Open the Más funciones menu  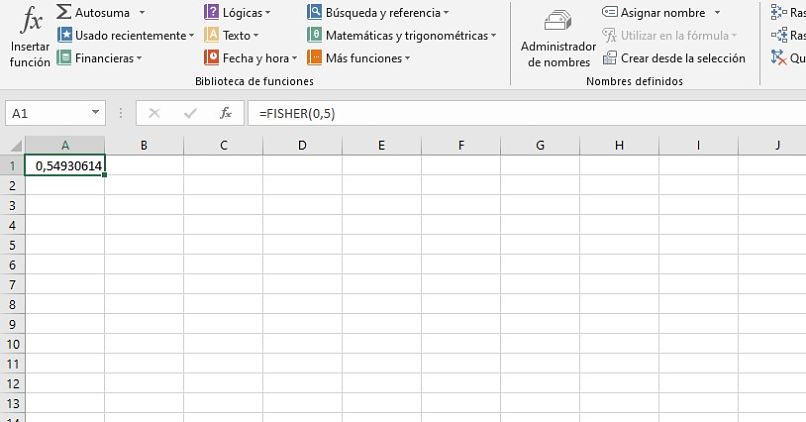359,58
